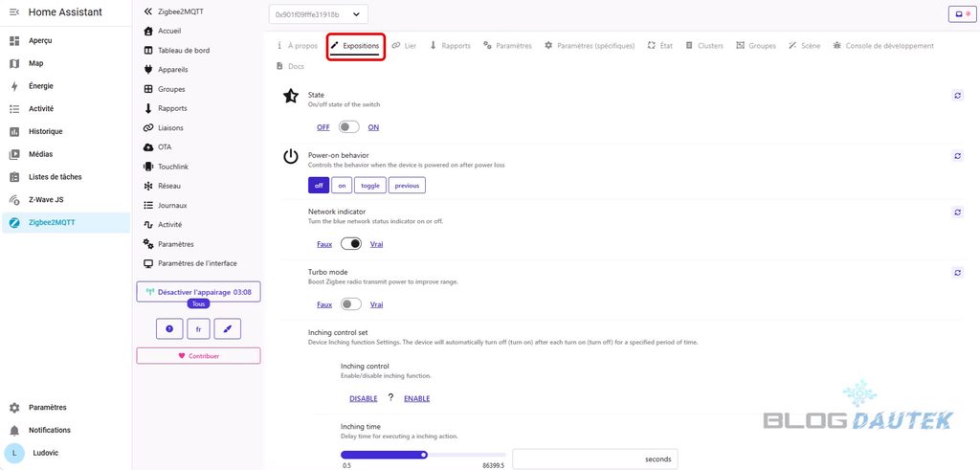
Task: Click Désactiver l'appairage button
Action: (x=198, y=292)
